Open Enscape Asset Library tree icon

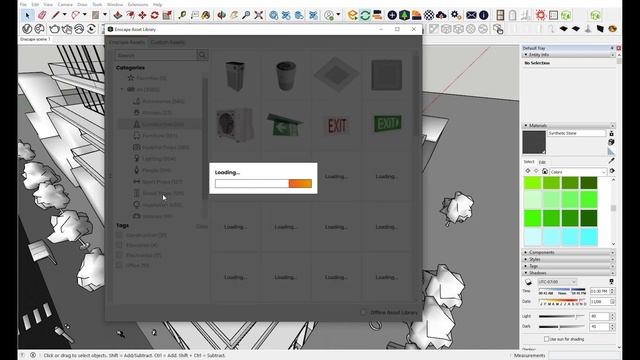[404, 16]
